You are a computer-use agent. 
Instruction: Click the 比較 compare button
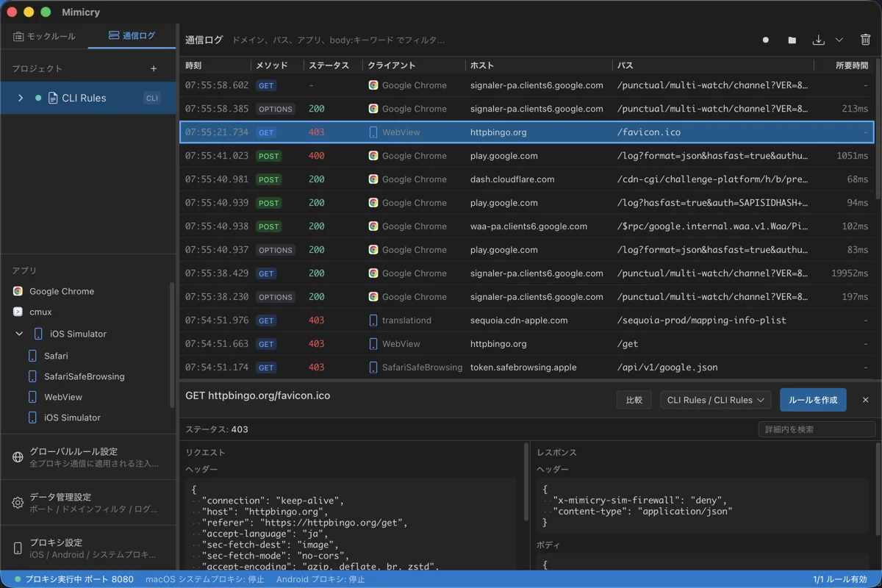coord(634,400)
